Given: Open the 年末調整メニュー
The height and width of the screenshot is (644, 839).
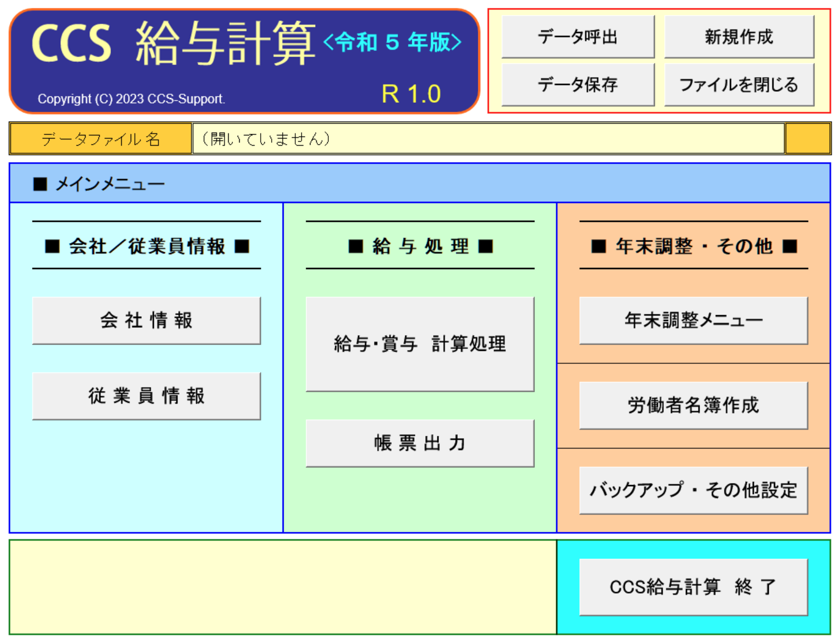Looking at the screenshot, I should (x=693, y=320).
